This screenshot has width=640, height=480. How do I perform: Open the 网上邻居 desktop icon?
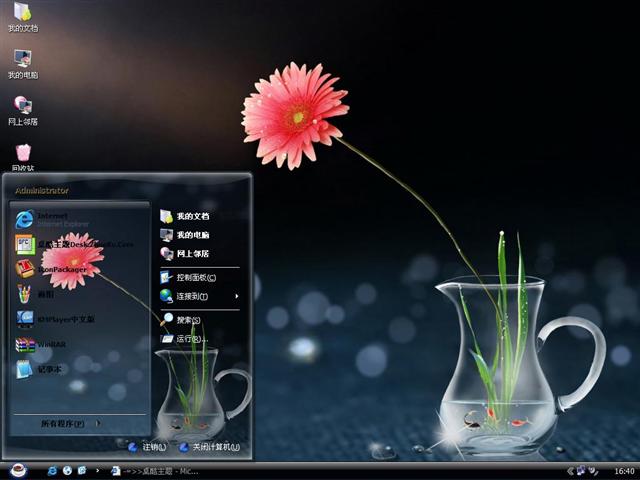click(x=23, y=110)
